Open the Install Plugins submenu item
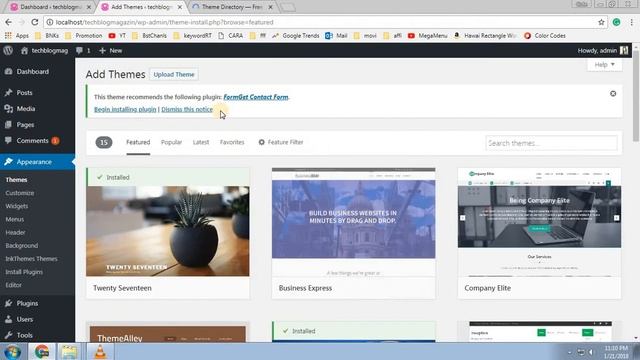The height and width of the screenshot is (360, 640). 24,272
